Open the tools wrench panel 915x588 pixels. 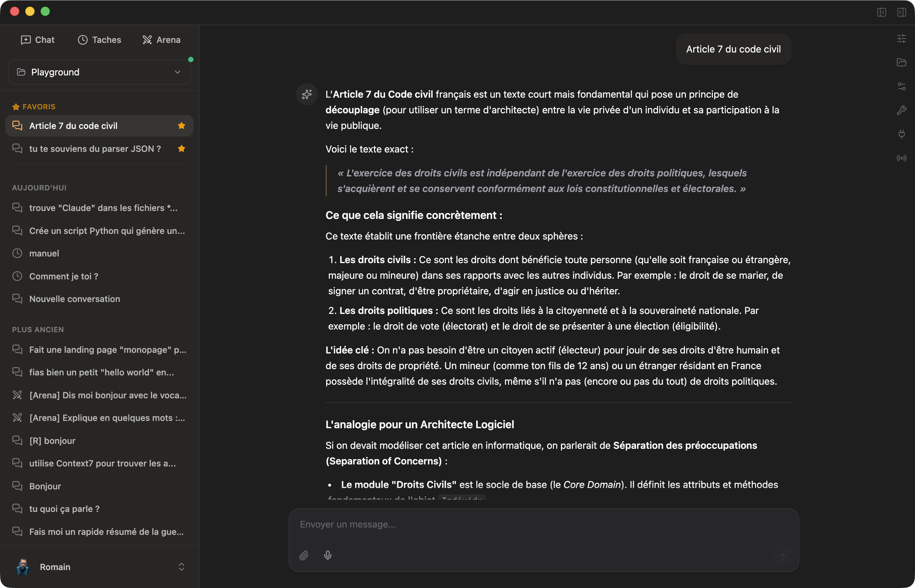click(x=902, y=110)
